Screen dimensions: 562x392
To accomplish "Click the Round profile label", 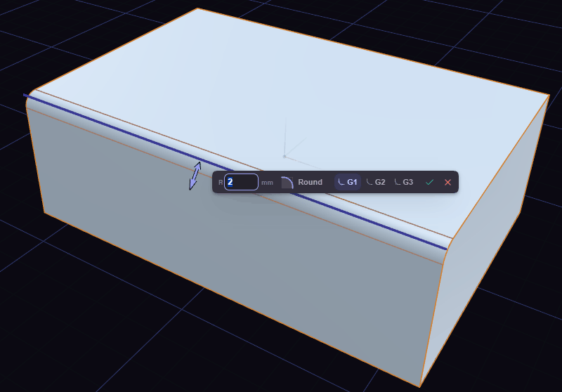I will pos(310,182).
